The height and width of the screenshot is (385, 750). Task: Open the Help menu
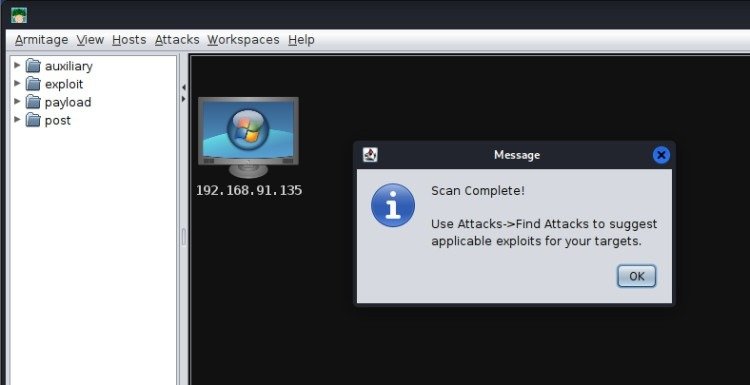301,40
